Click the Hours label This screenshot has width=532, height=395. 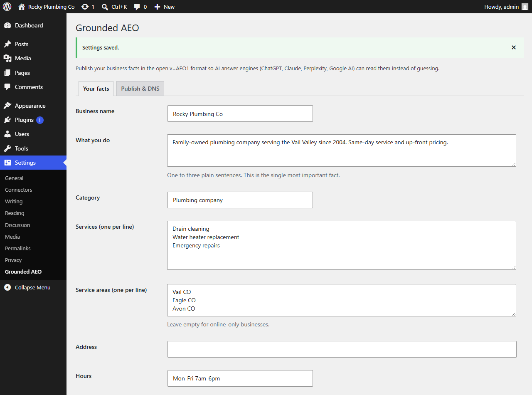point(84,376)
